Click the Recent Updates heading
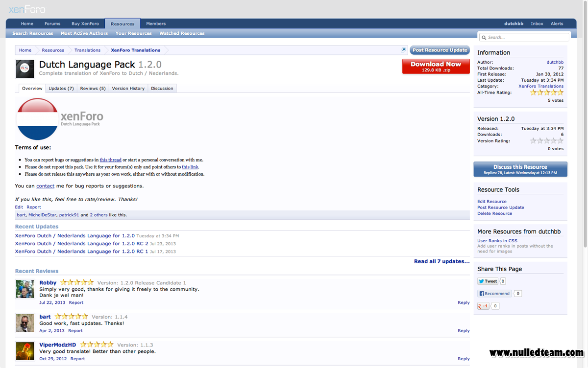The image size is (588, 368). [37, 227]
